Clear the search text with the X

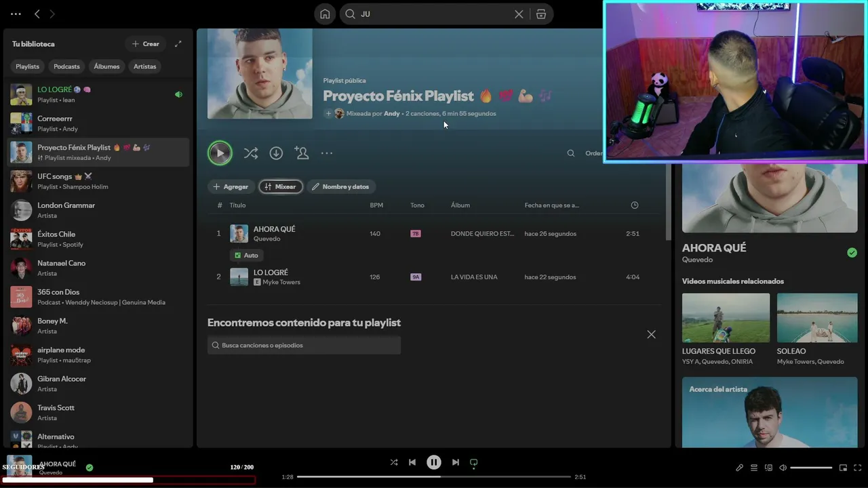point(519,14)
